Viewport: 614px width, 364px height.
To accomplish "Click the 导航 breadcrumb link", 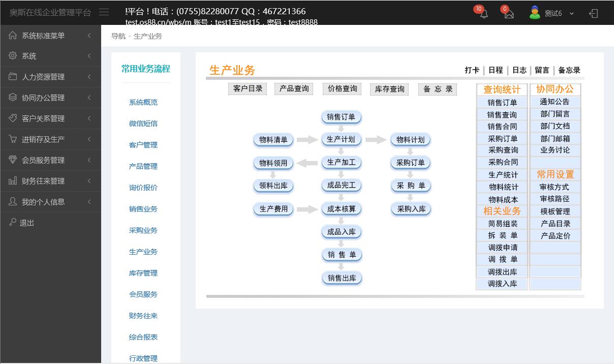I will click(x=118, y=36).
